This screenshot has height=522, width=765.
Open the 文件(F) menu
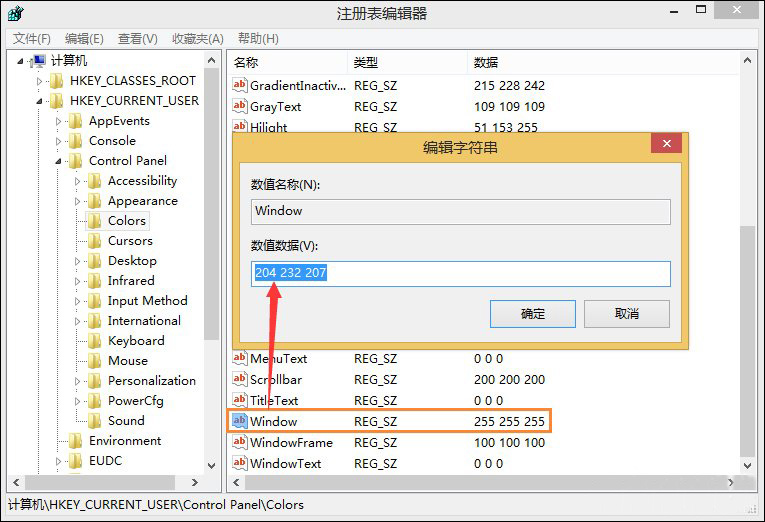tap(32, 39)
